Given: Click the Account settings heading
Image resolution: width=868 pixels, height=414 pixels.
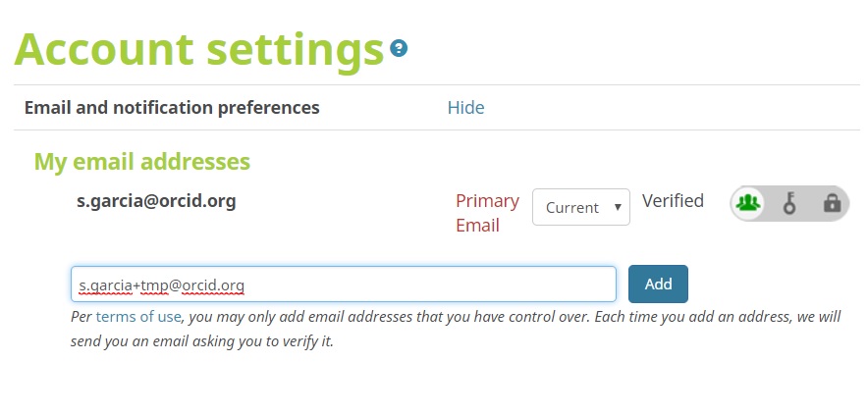Looking at the screenshot, I should (198, 49).
